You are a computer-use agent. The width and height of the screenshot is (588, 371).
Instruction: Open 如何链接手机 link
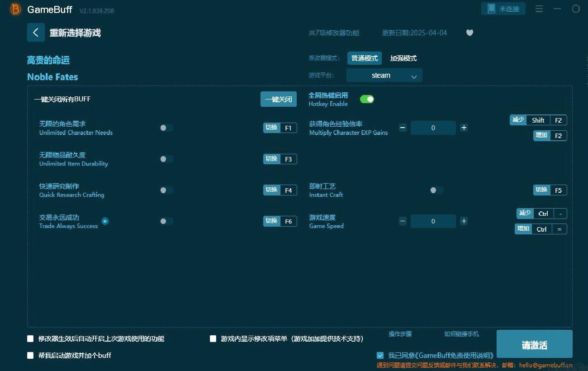coord(461,334)
